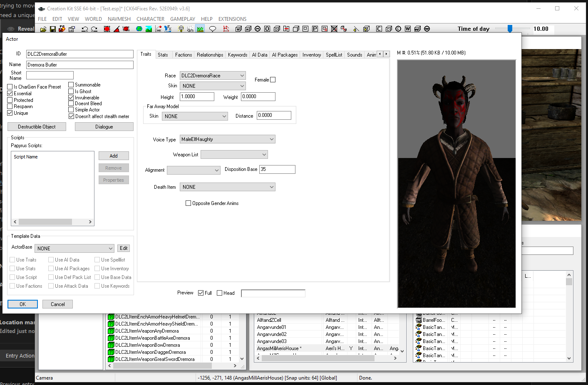Redo the action in the toolbar
This screenshot has width=588, height=385.
pyautogui.click(x=94, y=29)
